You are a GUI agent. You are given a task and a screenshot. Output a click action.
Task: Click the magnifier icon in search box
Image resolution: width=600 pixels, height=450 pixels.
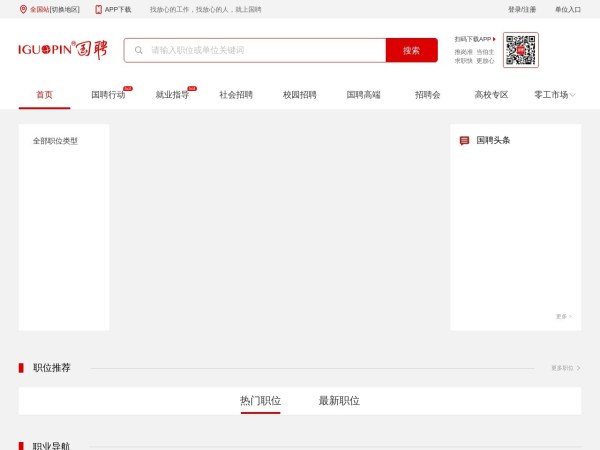[139, 50]
